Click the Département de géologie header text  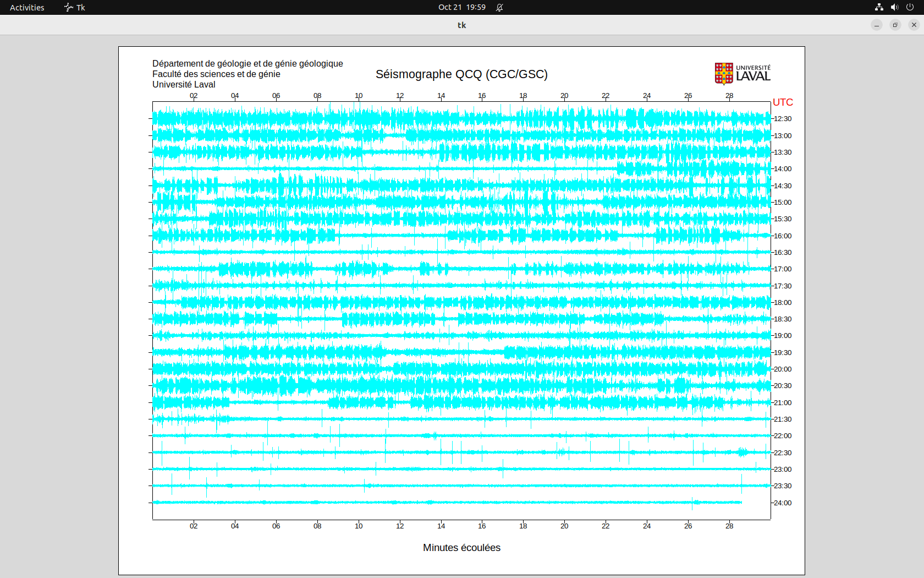coord(248,64)
